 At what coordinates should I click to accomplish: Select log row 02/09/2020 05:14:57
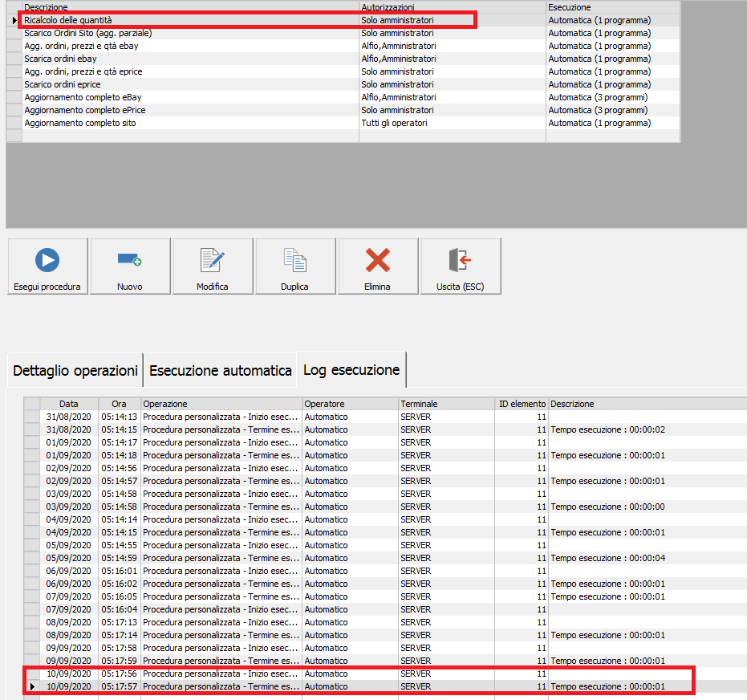tap(386, 481)
